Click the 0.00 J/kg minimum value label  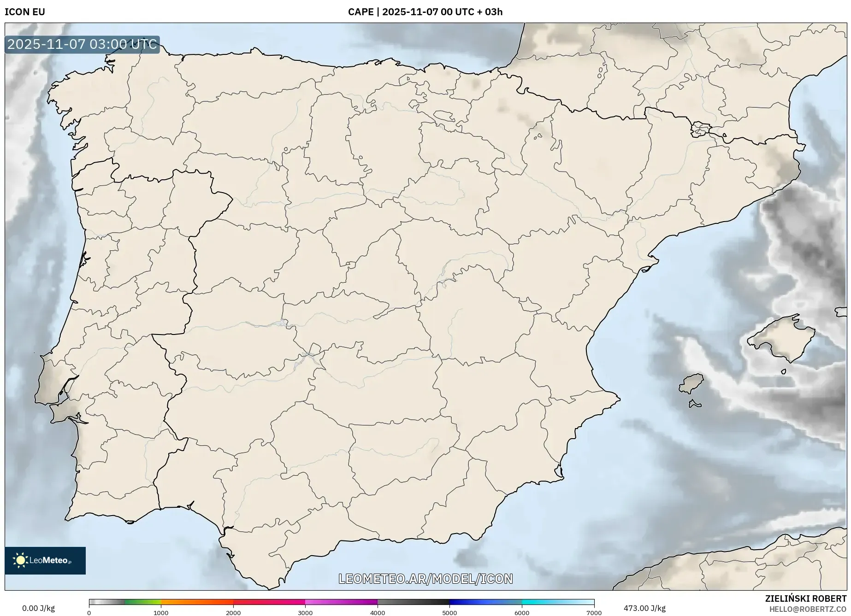[38, 608]
